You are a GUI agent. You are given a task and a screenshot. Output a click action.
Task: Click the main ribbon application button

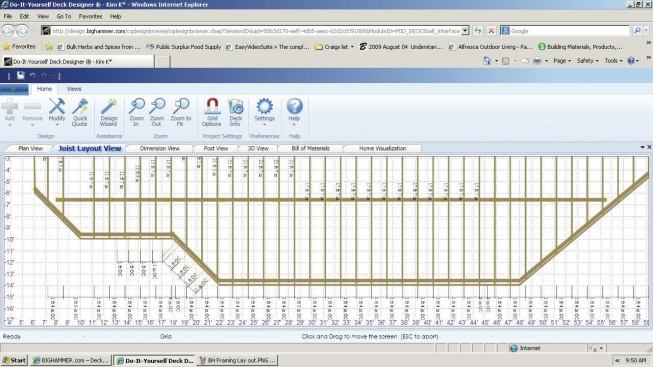click(x=14, y=89)
